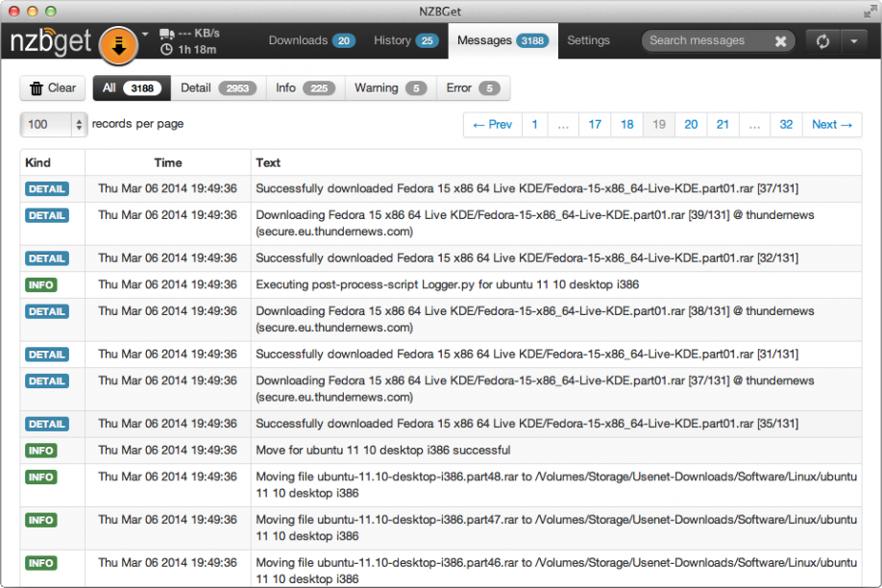Image resolution: width=882 pixels, height=588 pixels.
Task: Clear the search messages field with X
Action: point(781,41)
